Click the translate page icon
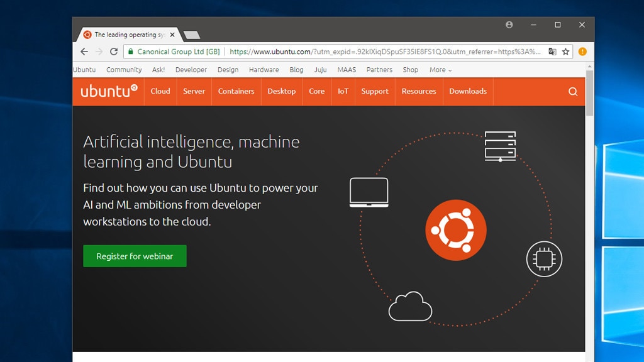 point(552,52)
